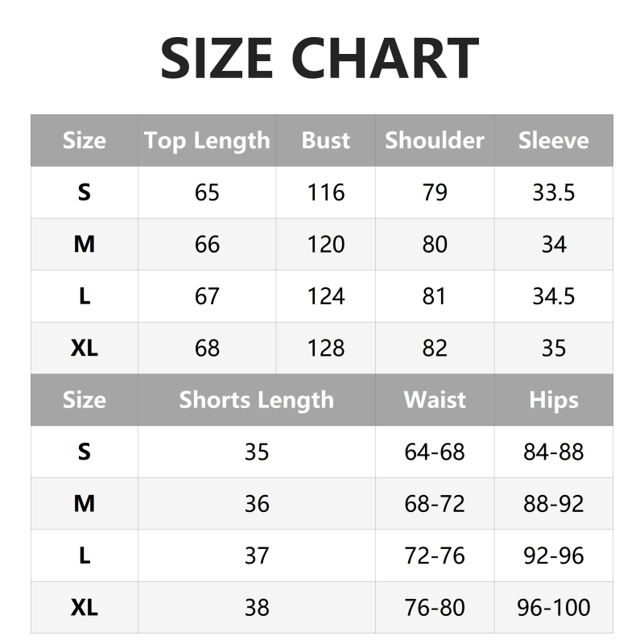Viewport: 644px width, 644px height.
Task: Click the waist range 64-68
Action: [x=435, y=452]
